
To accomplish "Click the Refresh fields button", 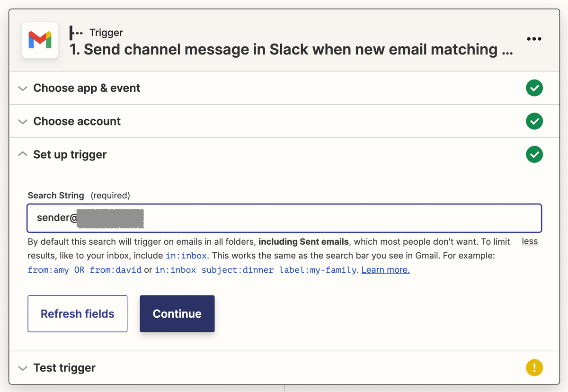I will pyautogui.click(x=77, y=313).
